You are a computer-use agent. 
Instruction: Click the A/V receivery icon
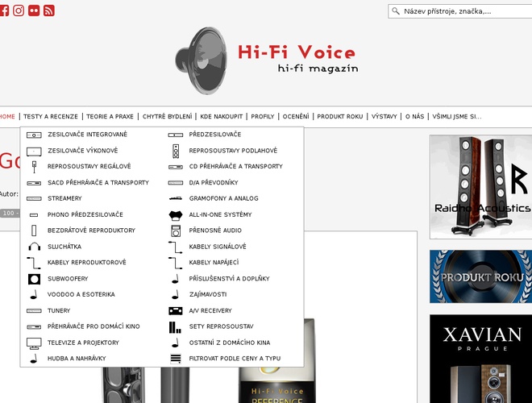176,311
